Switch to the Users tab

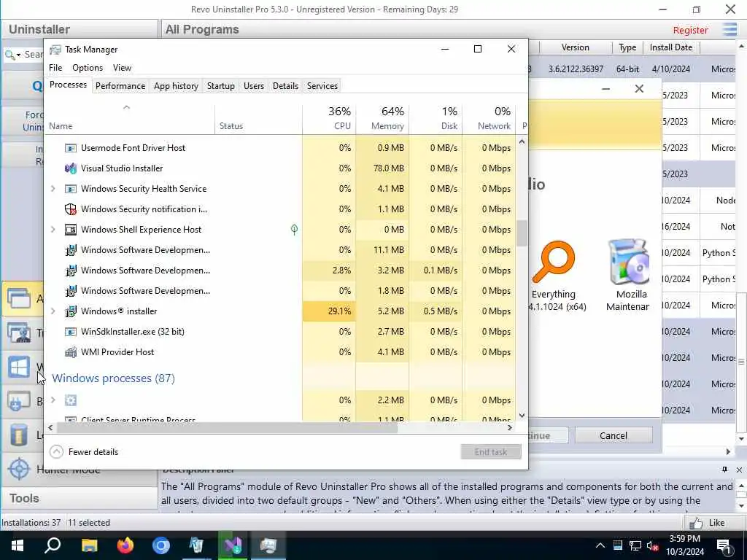click(x=253, y=86)
